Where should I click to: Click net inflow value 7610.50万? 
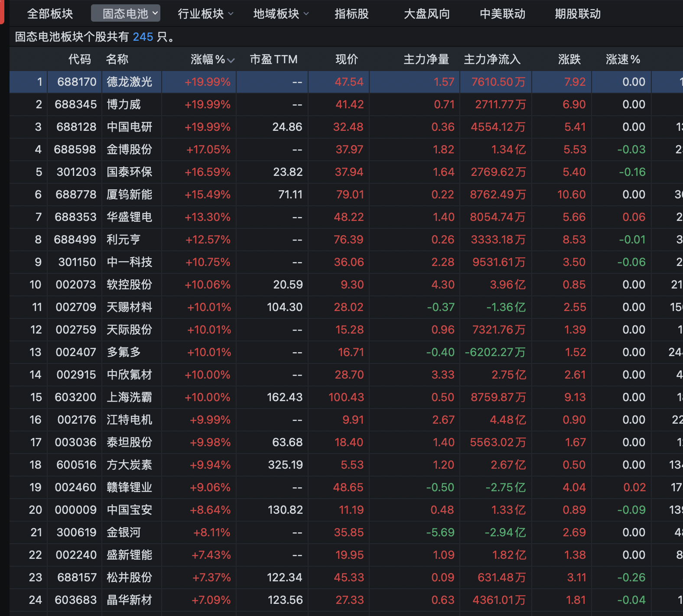click(x=498, y=82)
